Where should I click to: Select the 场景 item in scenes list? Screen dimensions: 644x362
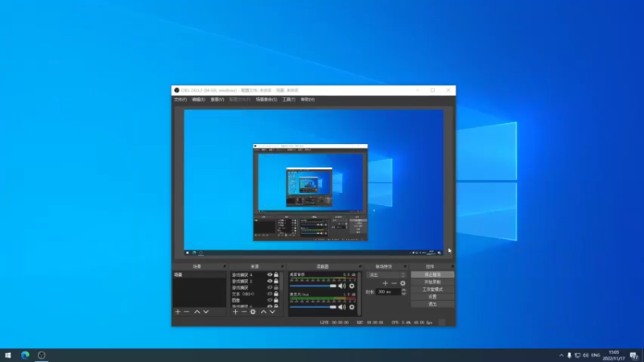pos(199,274)
